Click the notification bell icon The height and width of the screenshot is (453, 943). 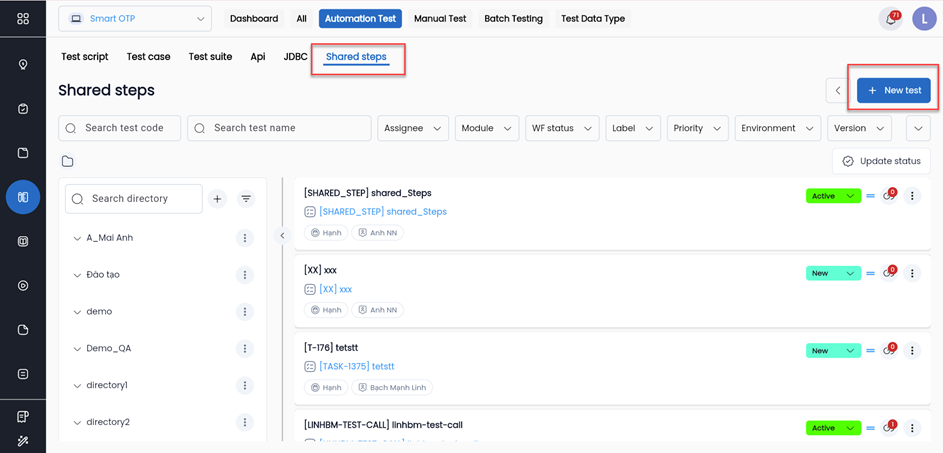click(x=889, y=19)
